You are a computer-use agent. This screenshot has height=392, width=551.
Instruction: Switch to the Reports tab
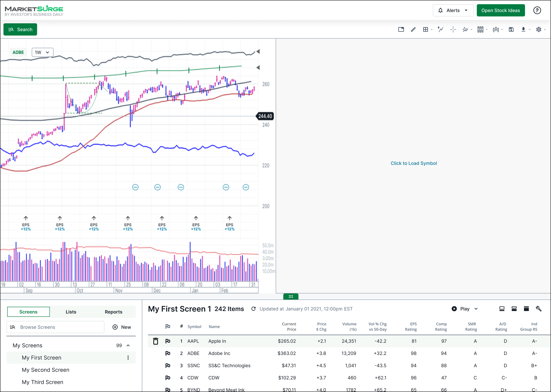[x=114, y=312]
